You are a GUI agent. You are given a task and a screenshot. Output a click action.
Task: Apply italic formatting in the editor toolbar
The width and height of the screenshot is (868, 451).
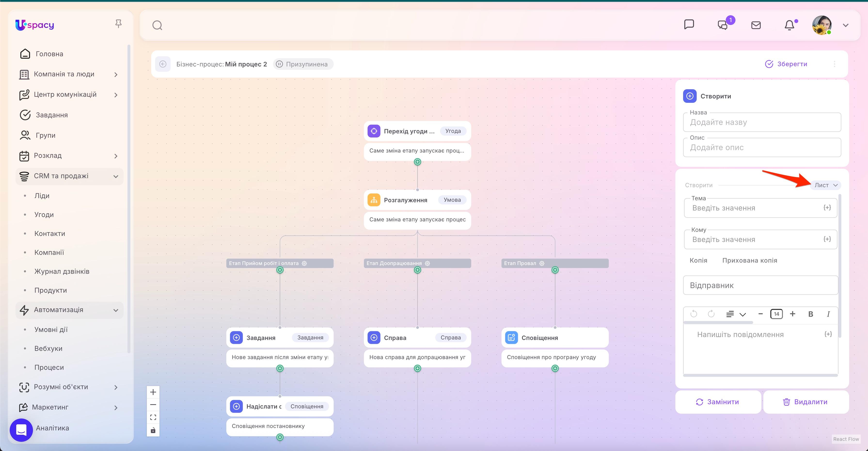828,314
